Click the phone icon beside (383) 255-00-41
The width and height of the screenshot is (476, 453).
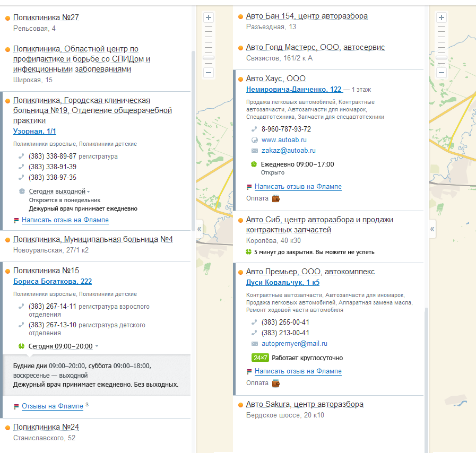pos(254,322)
